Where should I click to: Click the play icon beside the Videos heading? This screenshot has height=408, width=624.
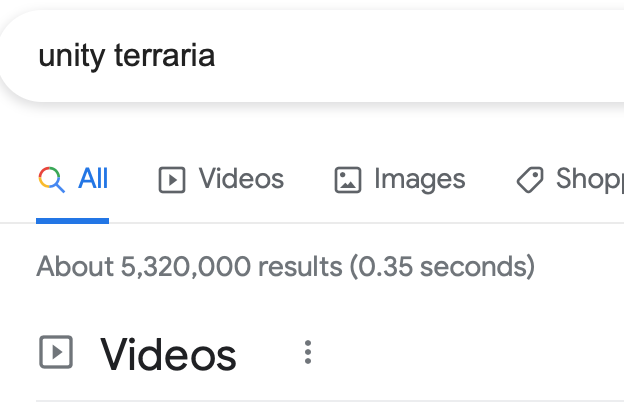tap(55, 352)
